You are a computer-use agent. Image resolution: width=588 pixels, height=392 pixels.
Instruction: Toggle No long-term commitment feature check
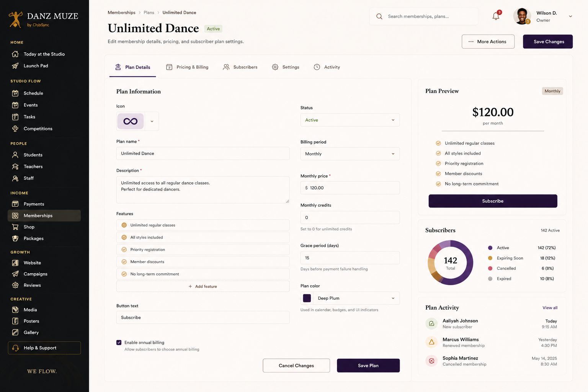coord(124,274)
